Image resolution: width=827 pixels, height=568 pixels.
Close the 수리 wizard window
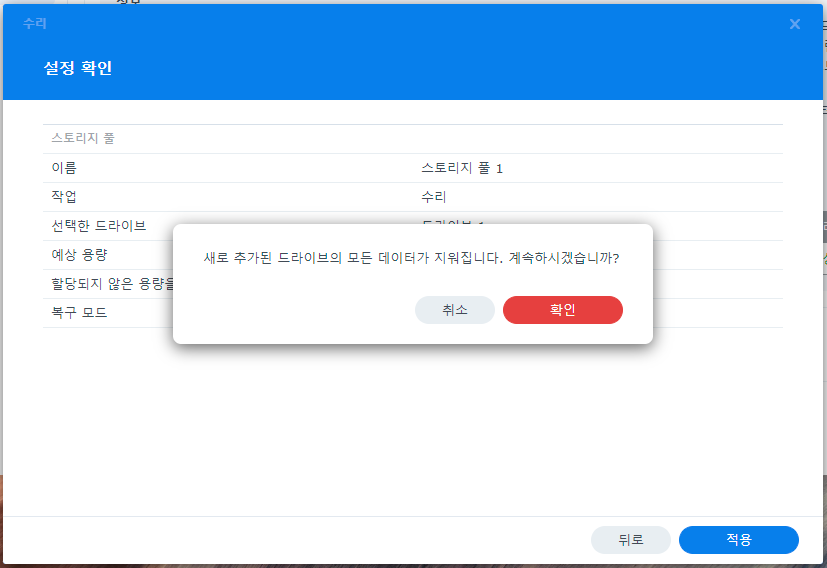(x=795, y=24)
